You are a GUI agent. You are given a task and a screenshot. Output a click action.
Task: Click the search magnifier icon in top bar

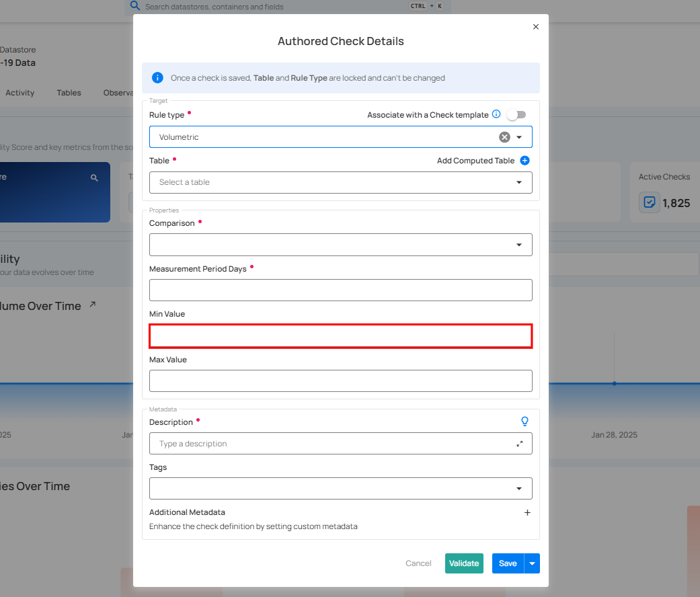tap(134, 6)
